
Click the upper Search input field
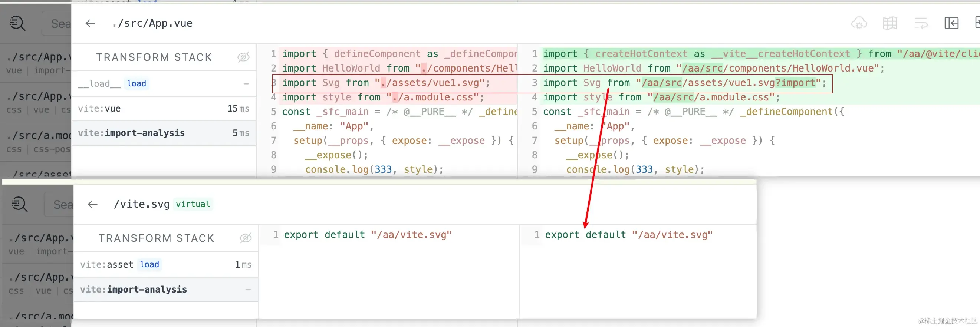pos(57,23)
